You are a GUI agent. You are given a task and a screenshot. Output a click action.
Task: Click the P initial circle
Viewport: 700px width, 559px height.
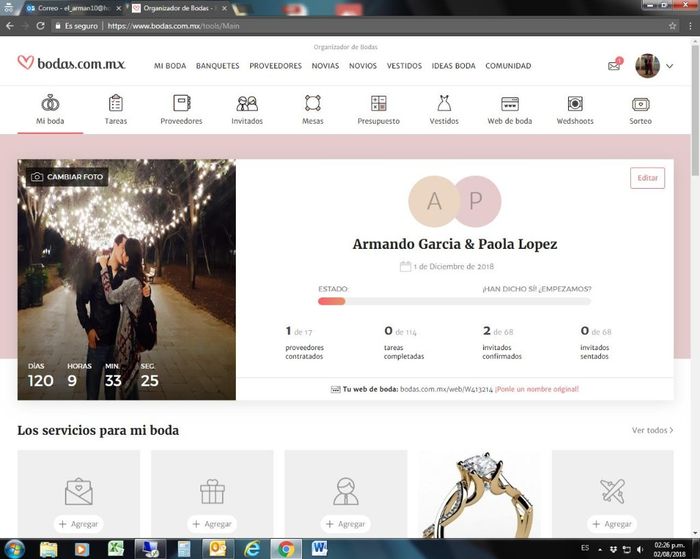(476, 201)
